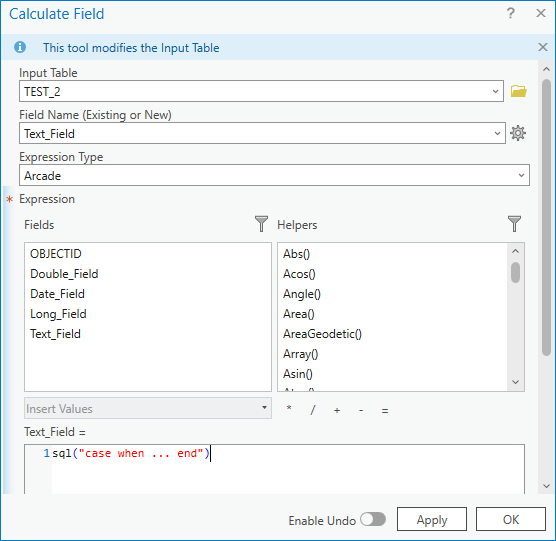The image size is (556, 541).
Task: Insert the plus operator
Action: coord(337,411)
